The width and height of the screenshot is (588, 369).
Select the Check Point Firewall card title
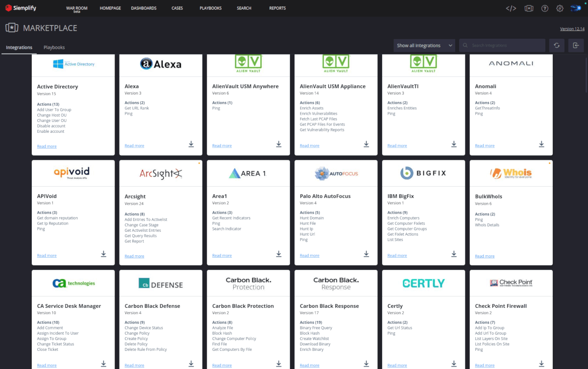(x=501, y=306)
